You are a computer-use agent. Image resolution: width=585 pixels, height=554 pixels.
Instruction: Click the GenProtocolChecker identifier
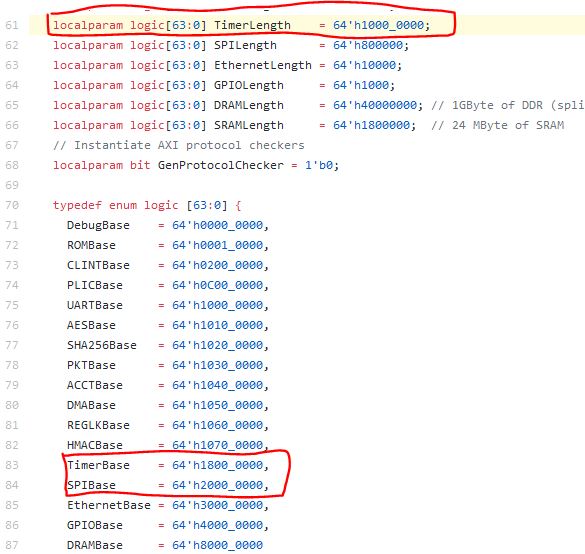[220, 165]
